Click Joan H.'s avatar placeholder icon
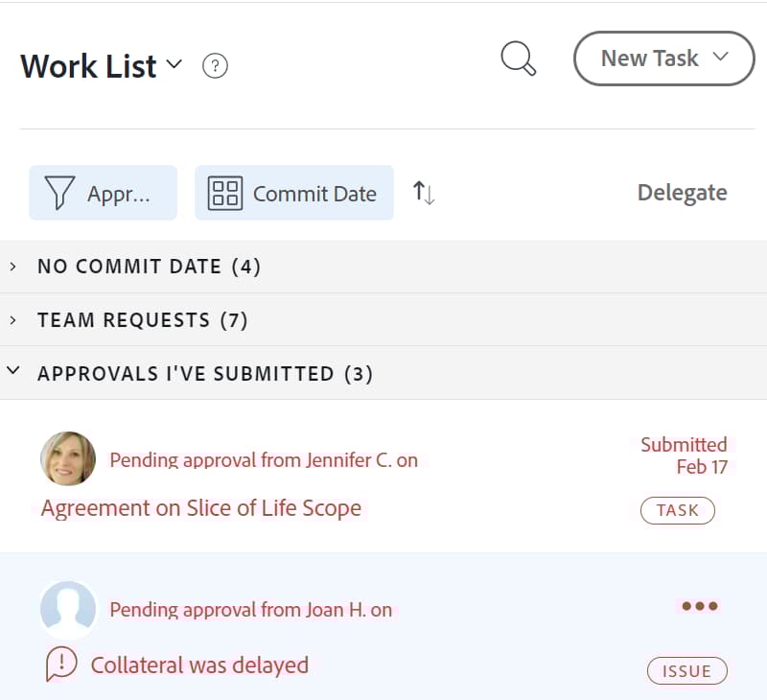Screen dimensions: 767x700 tap(68, 609)
